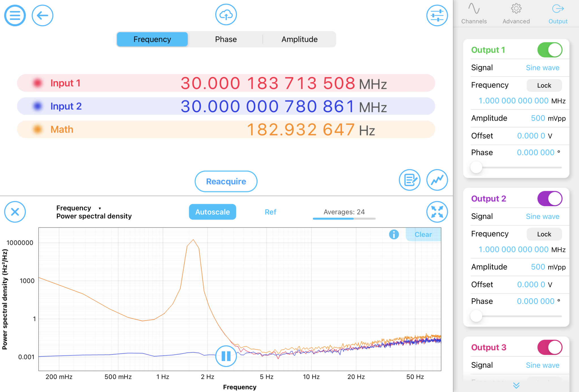Open the hamburger main menu
The height and width of the screenshot is (392, 579).
click(x=15, y=16)
